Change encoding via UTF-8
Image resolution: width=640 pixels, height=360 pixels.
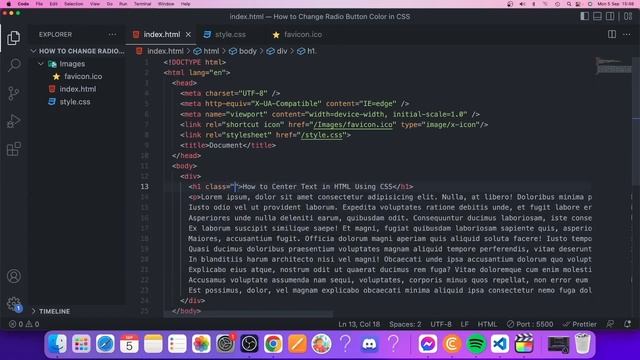point(441,324)
